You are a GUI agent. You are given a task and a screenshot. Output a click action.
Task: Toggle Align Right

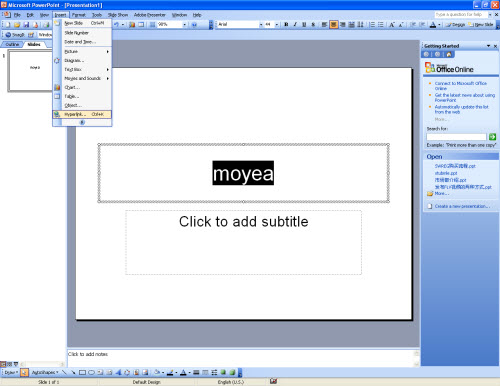[x=343, y=24]
